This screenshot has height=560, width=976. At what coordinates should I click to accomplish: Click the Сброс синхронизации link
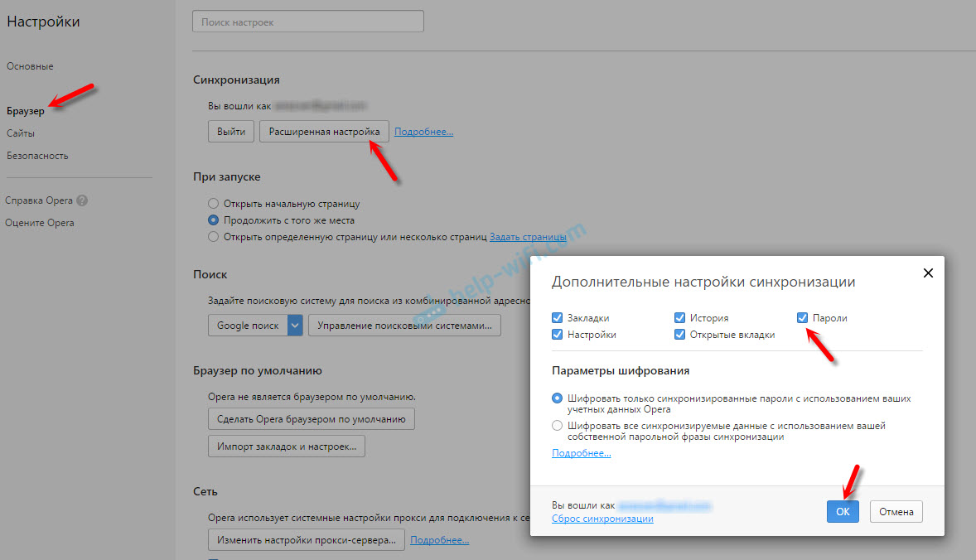point(602,519)
